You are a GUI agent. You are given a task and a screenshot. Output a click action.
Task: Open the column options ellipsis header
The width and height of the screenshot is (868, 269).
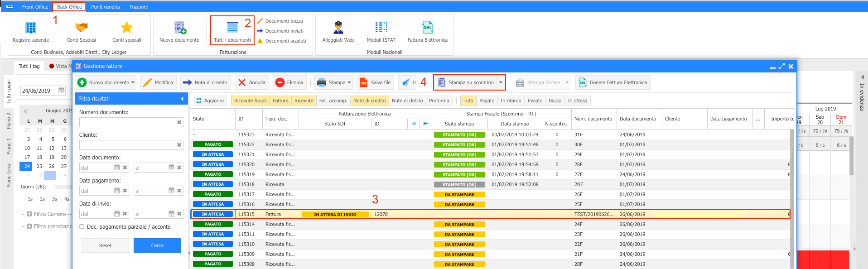coord(758,119)
